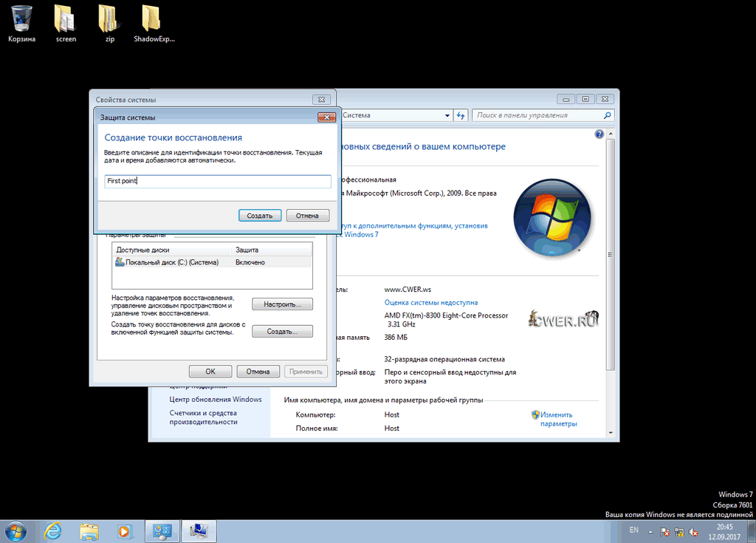
Task: Open the Оценка системы недоступна link
Action: (x=430, y=303)
